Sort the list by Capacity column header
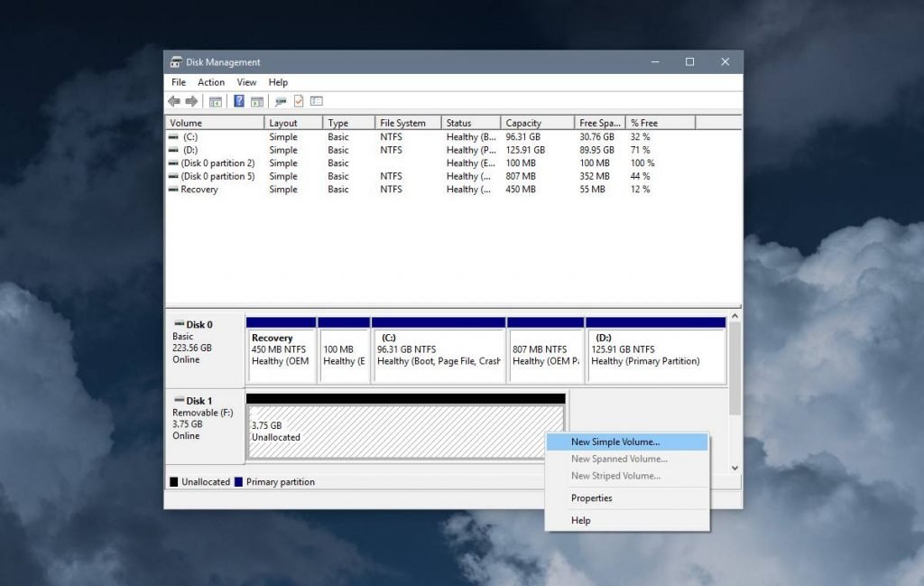 pyautogui.click(x=536, y=123)
